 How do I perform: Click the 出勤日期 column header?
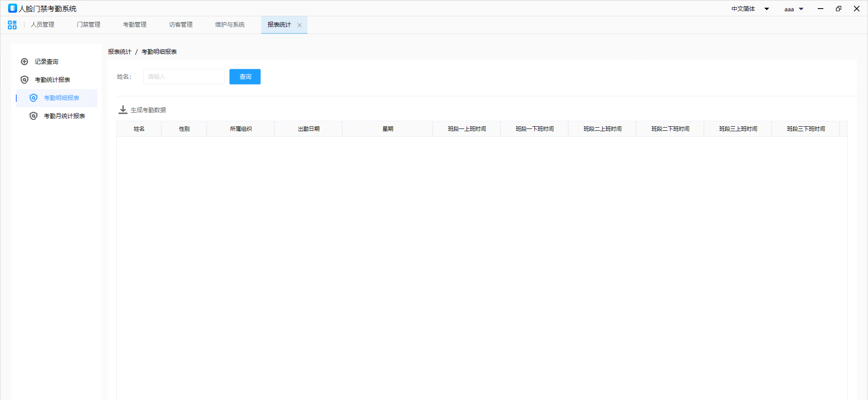pos(308,129)
